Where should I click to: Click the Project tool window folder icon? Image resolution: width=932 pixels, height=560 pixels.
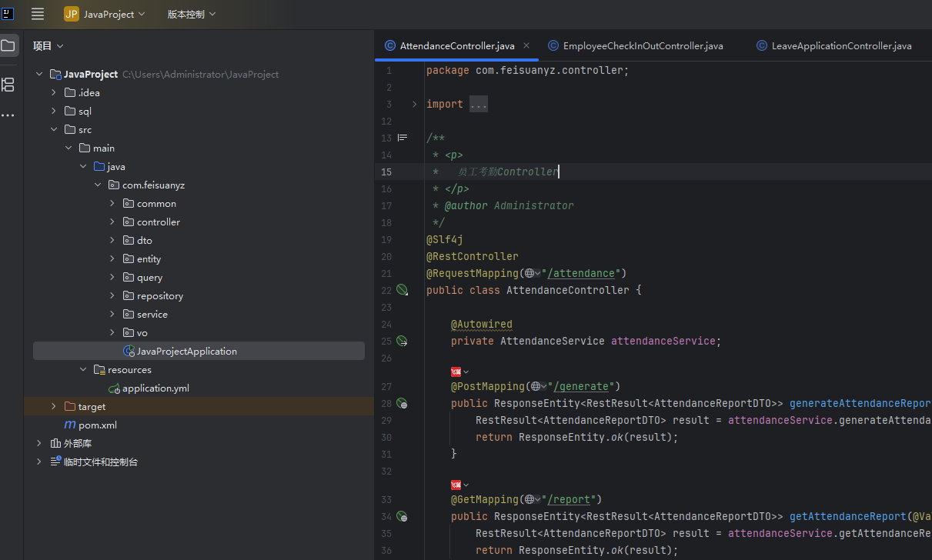point(8,46)
